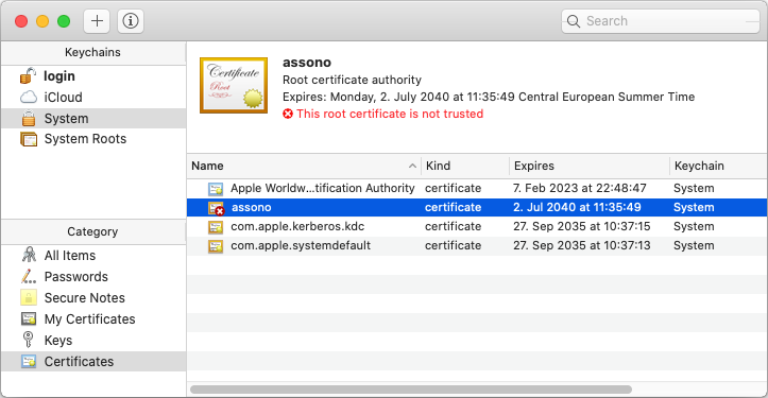Open the info inspector button
This screenshot has height=398, width=768.
click(130, 21)
